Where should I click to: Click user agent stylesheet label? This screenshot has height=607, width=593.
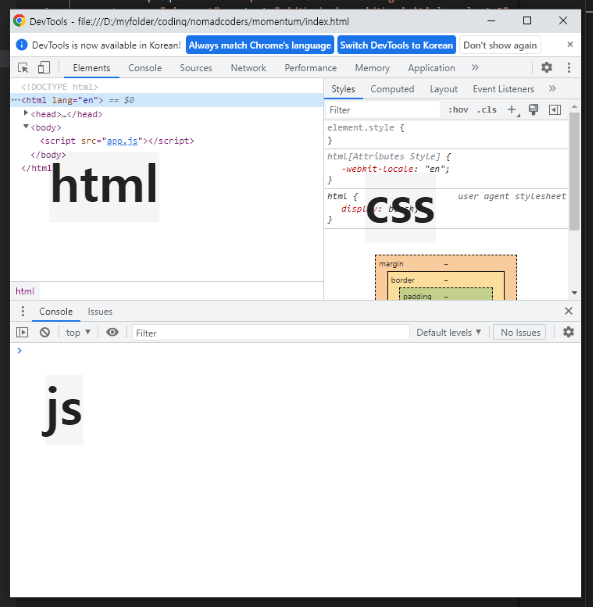pyautogui.click(x=512, y=196)
